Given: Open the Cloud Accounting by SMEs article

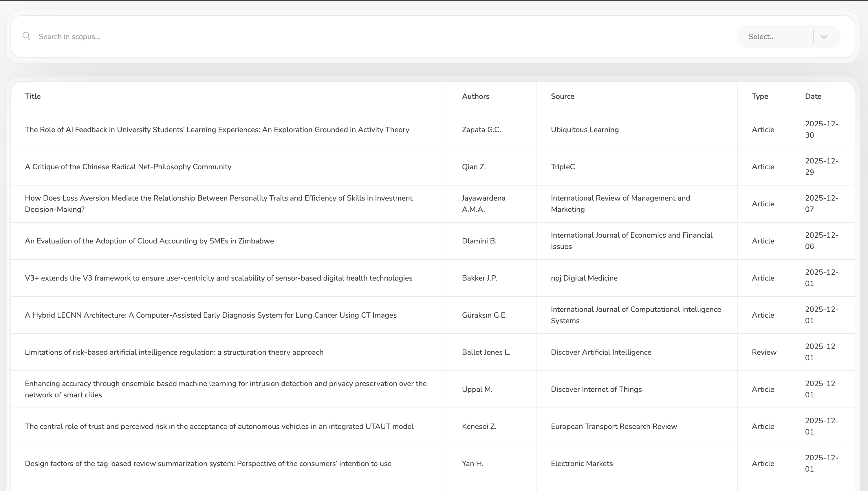Looking at the screenshot, I should pyautogui.click(x=149, y=241).
